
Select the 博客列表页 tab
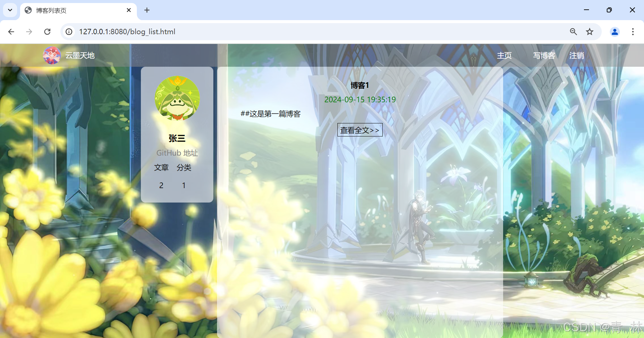(78, 10)
